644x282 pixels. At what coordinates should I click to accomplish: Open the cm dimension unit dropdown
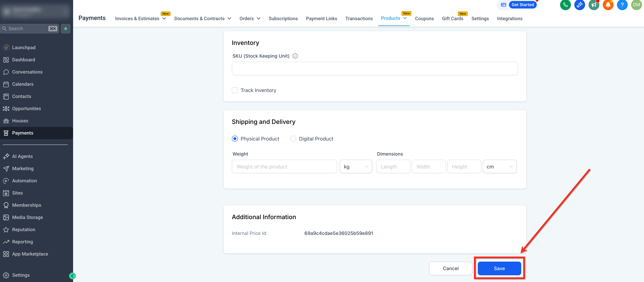coord(499,167)
